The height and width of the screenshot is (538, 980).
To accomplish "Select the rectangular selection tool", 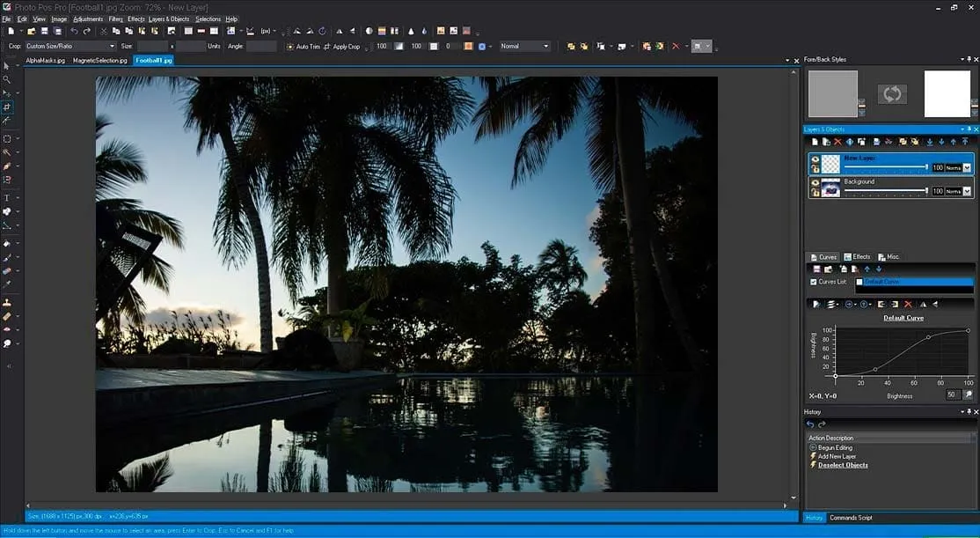I will [x=7, y=138].
